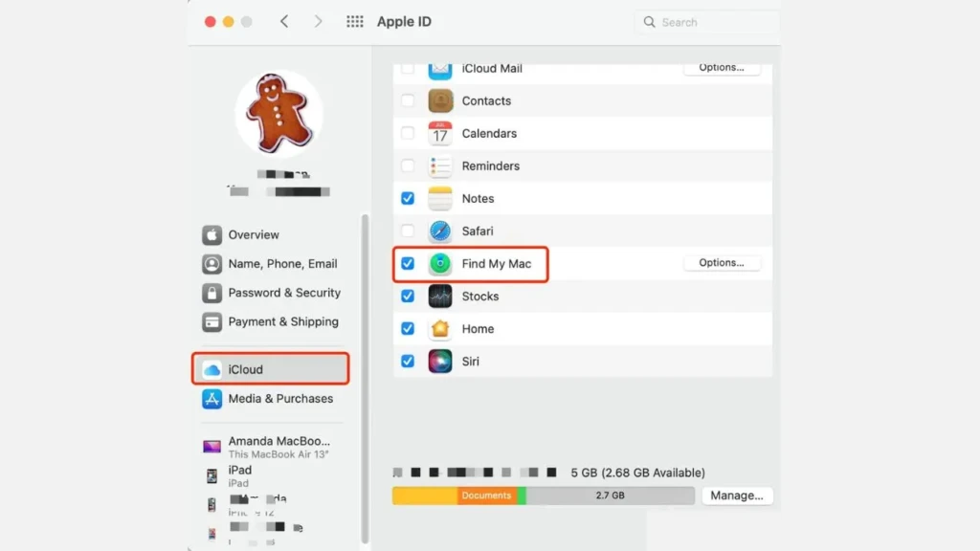
Task: Click the Calendars app icon
Action: pos(439,133)
